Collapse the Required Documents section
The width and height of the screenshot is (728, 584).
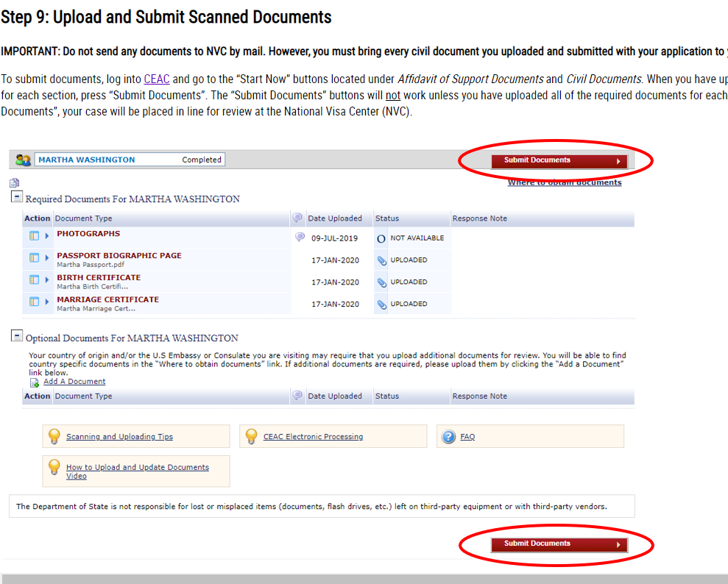(16, 198)
